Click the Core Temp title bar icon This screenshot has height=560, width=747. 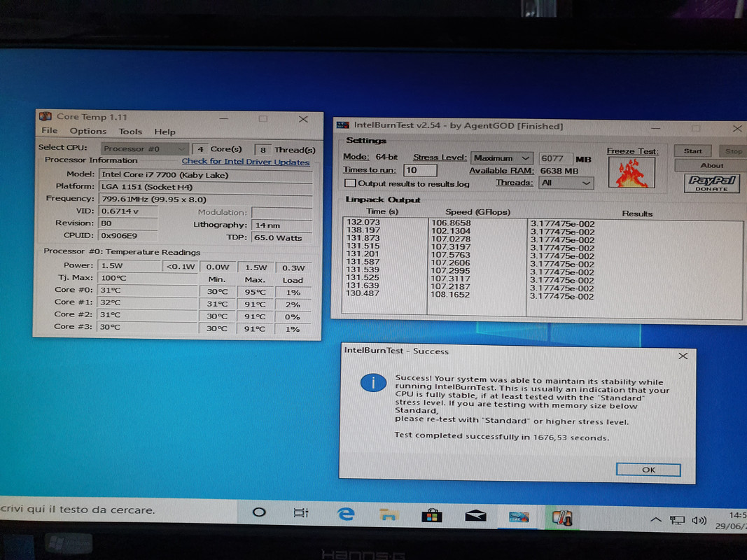46,116
